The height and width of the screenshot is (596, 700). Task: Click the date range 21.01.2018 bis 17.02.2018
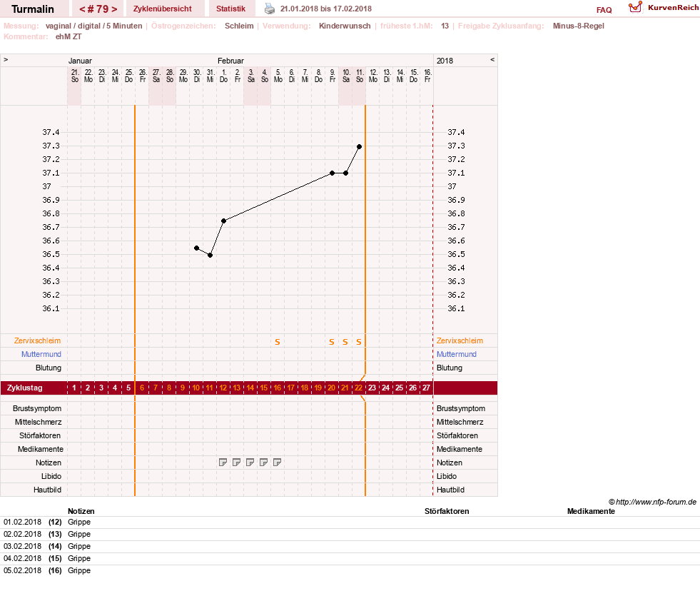pos(326,9)
